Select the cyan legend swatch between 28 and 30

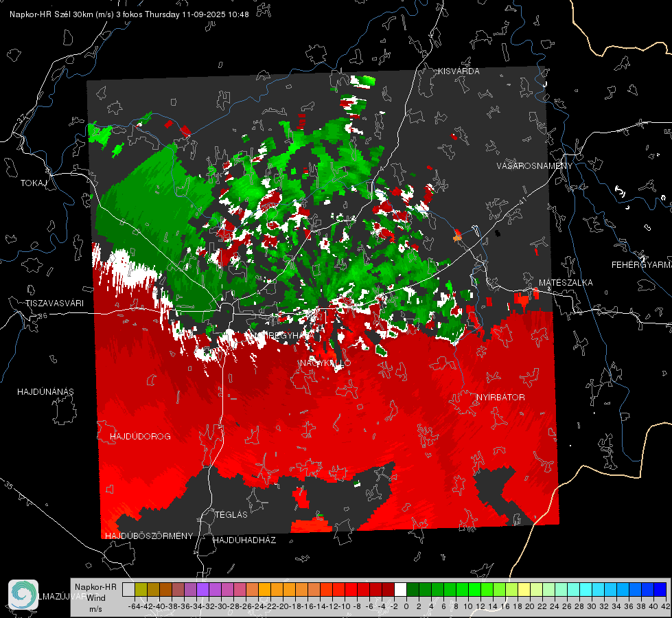[x=586, y=589]
